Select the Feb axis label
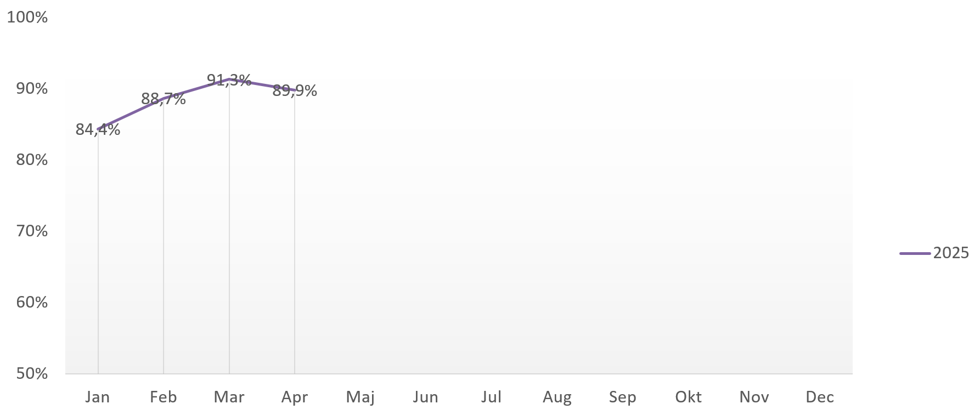 pos(164,397)
